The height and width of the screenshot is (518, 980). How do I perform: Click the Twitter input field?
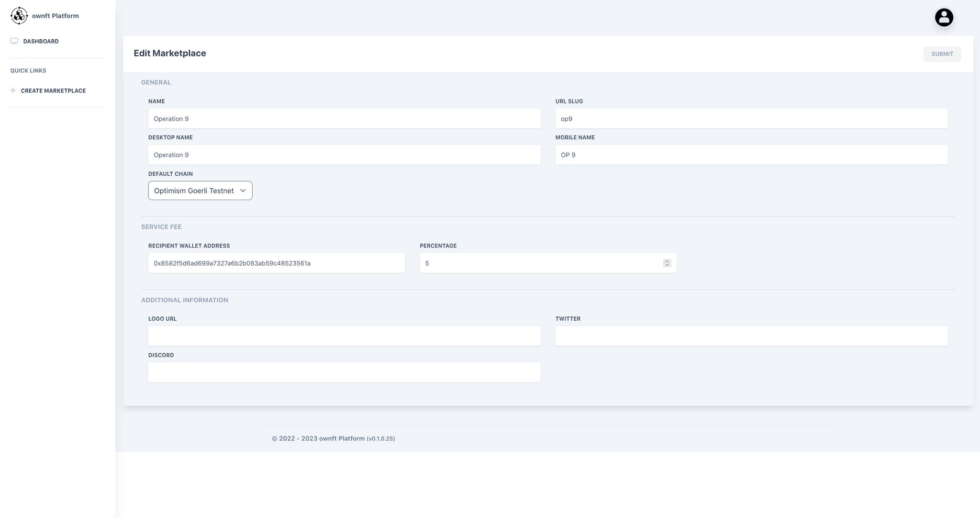point(751,336)
